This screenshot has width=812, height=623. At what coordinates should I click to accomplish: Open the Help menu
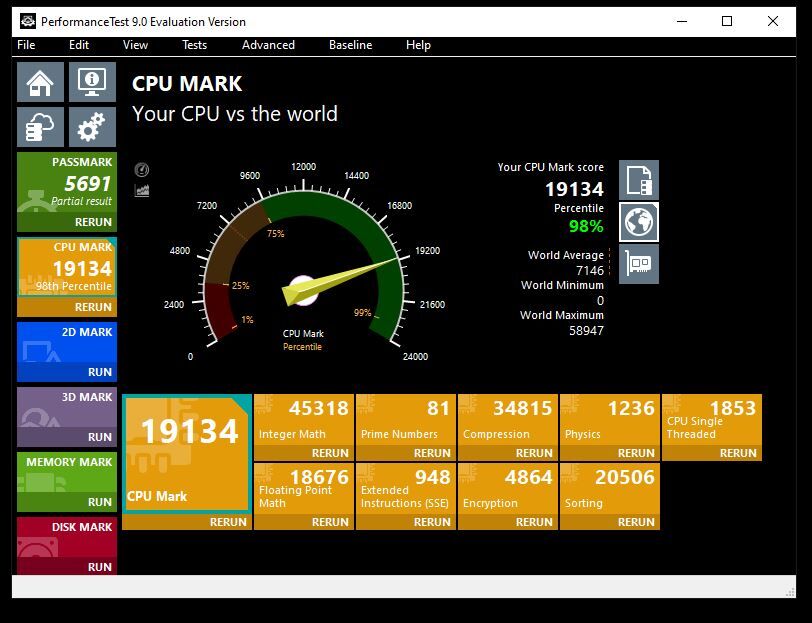pyautogui.click(x=418, y=45)
